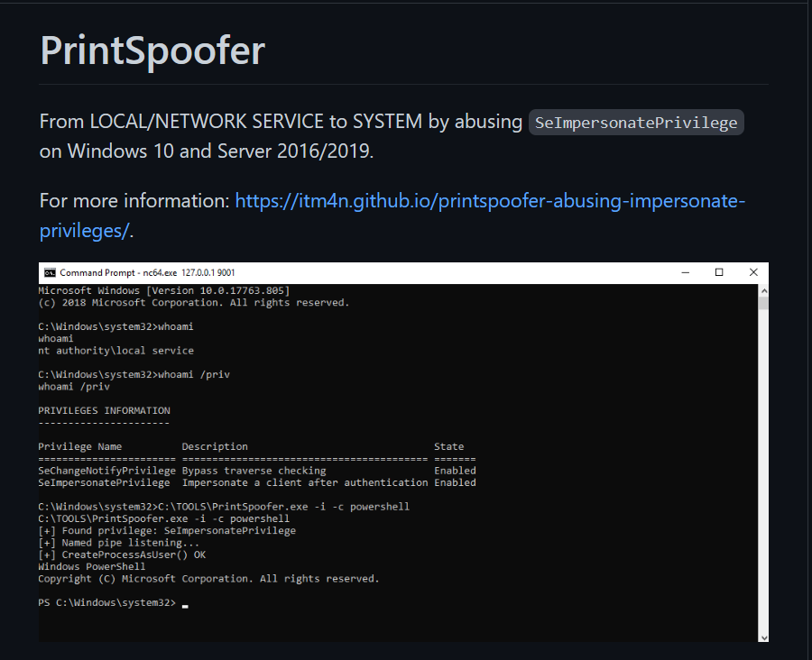Click the "[+] CreateProcessAsUser() OK" line
Image resolution: width=812 pixels, height=660 pixels.
[122, 555]
